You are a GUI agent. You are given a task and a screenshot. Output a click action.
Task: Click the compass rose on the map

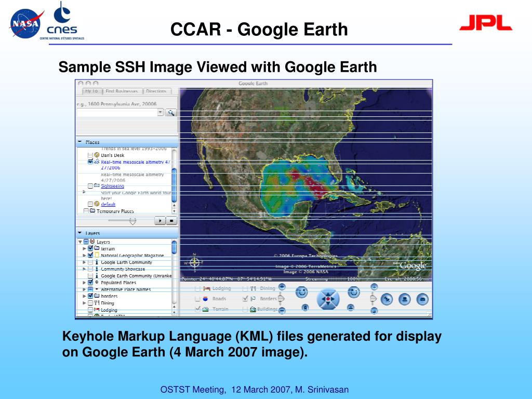pos(194,262)
